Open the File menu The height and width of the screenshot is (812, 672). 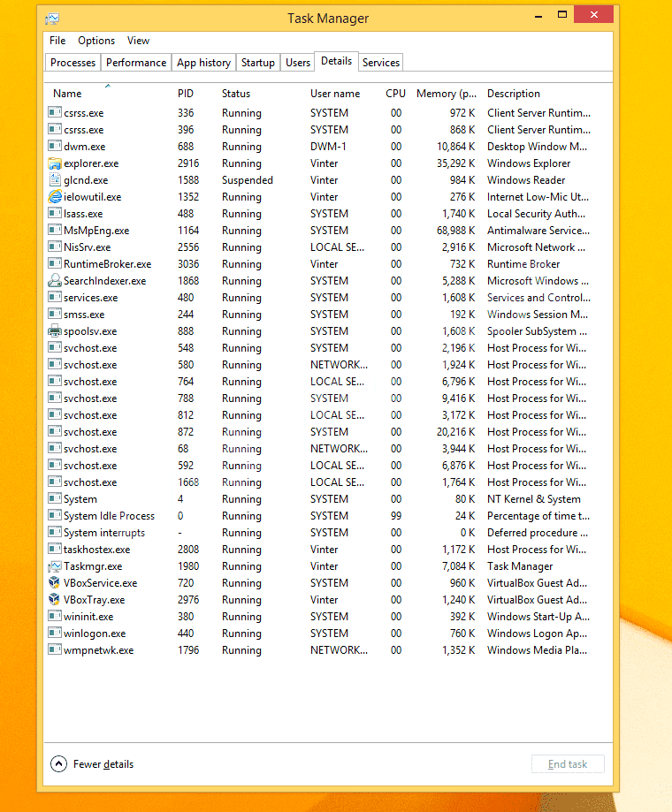(x=57, y=41)
